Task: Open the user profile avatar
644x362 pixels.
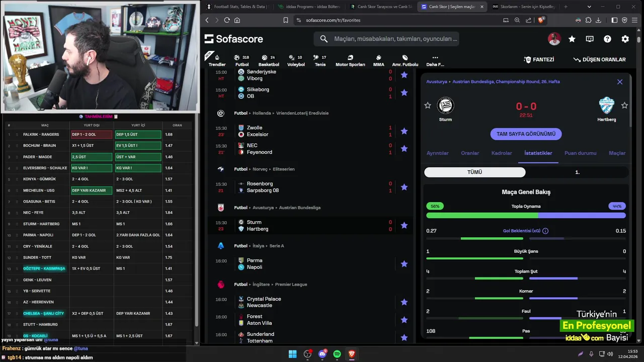Action: (x=554, y=39)
